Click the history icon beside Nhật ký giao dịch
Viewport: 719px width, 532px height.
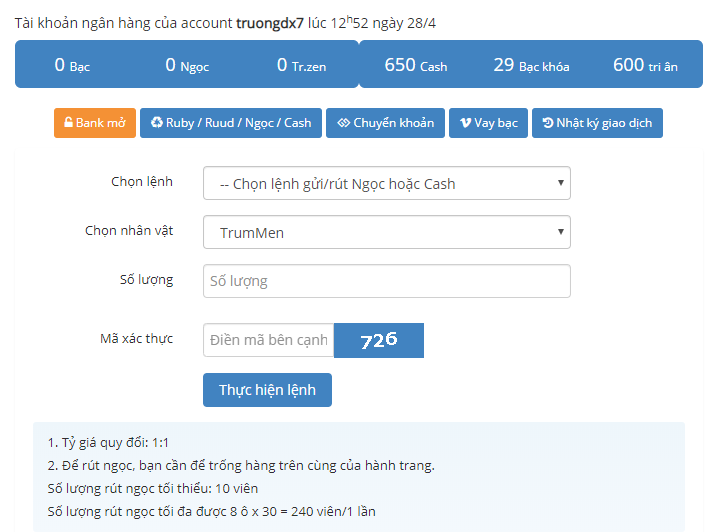tap(547, 123)
